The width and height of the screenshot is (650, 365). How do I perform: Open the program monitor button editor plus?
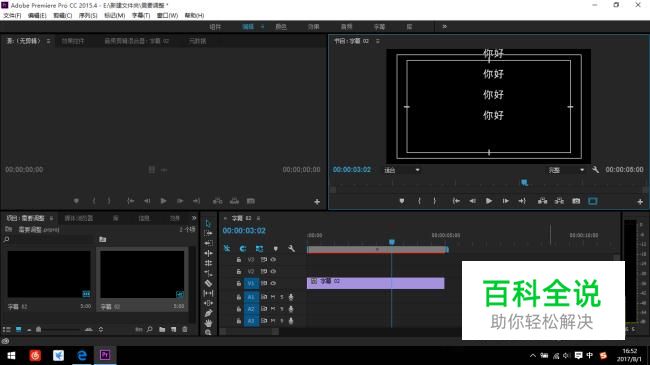[640, 202]
